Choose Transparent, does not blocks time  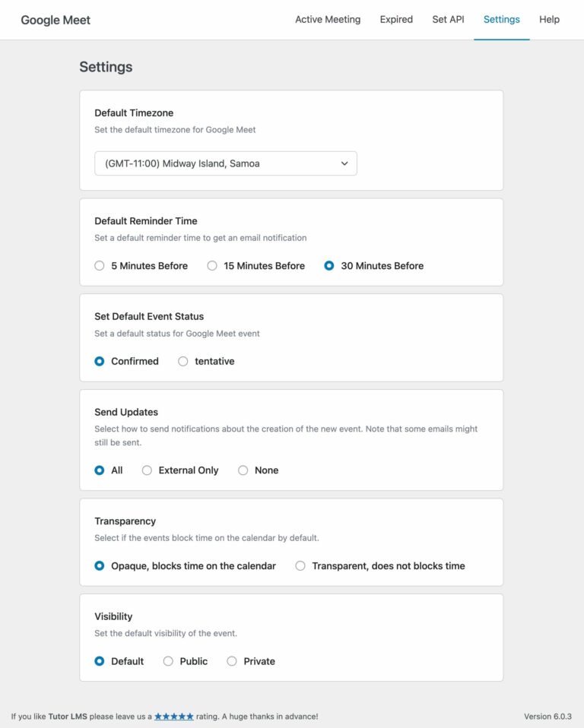pos(300,565)
